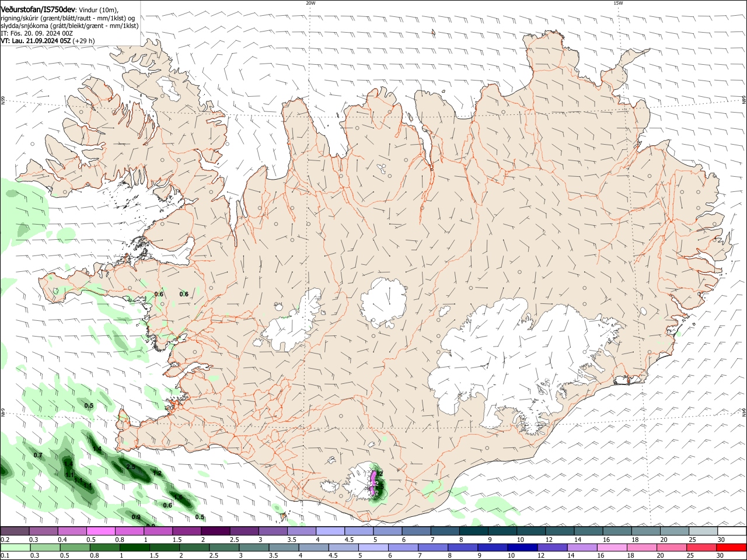Pick the red 30 swatch in lower legend row
747x560 pixels.
click(732, 548)
